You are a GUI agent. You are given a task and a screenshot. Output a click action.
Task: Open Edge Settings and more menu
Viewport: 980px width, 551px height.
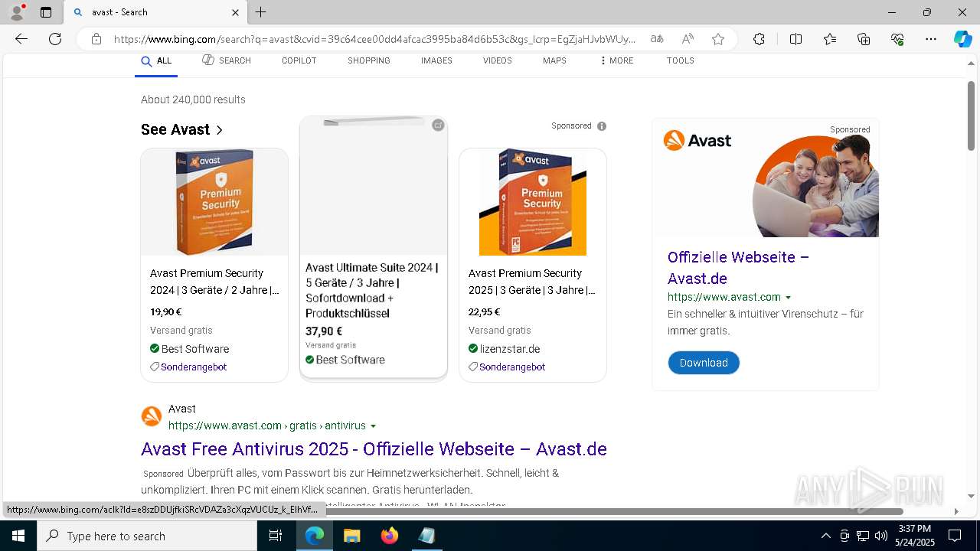pyautogui.click(x=931, y=39)
